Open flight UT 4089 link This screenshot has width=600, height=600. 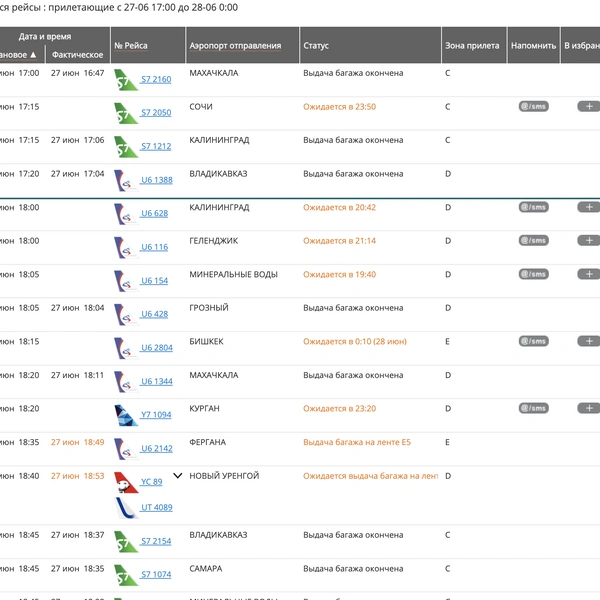[157, 507]
